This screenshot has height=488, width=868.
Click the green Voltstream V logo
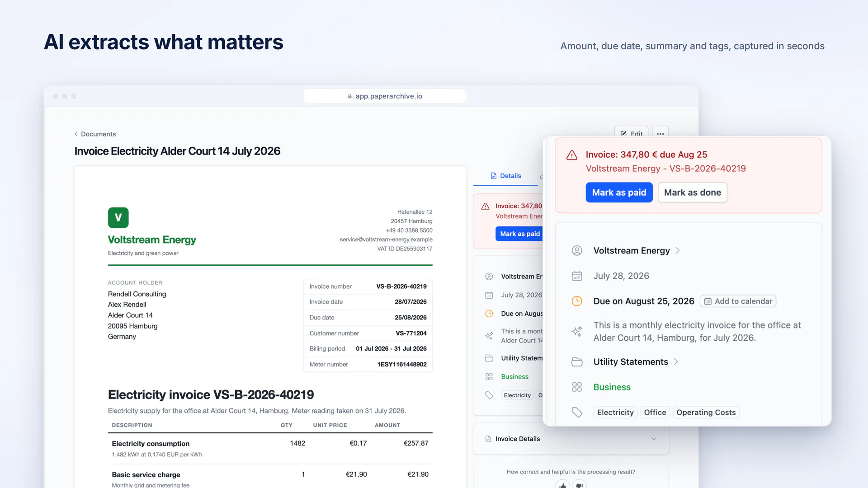coord(118,218)
